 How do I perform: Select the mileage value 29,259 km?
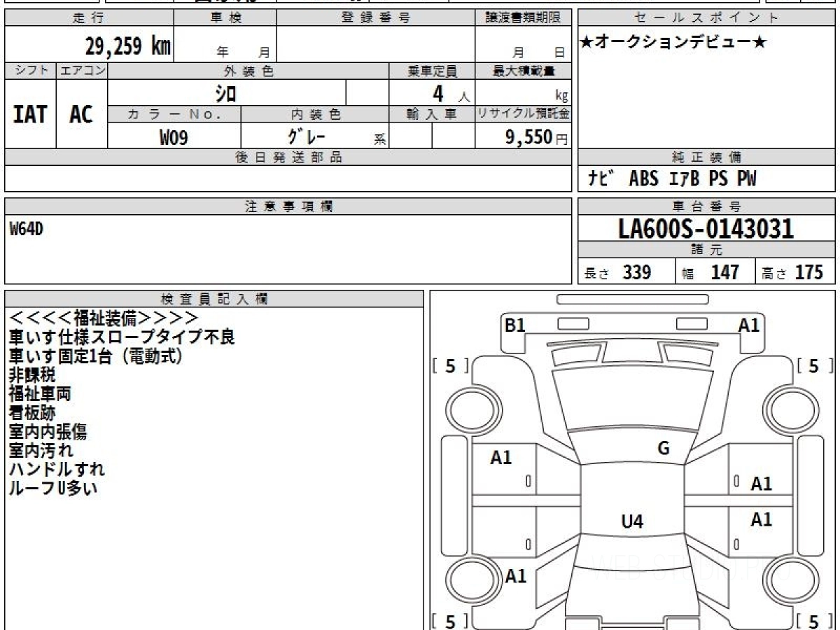pyautogui.click(x=128, y=46)
